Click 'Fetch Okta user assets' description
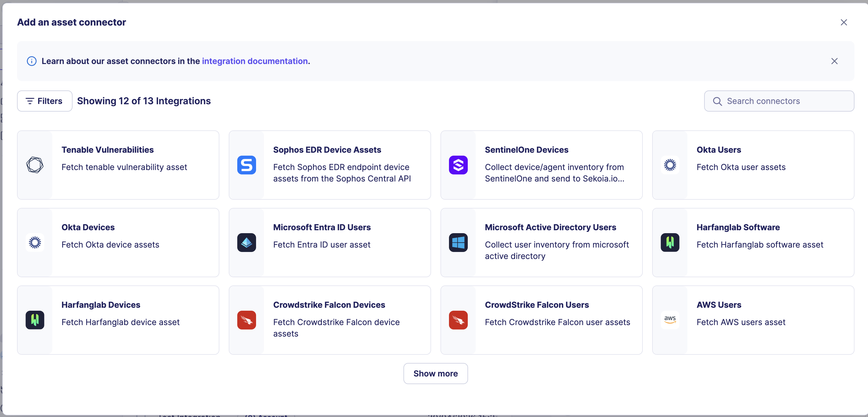This screenshot has height=417, width=868. pyautogui.click(x=741, y=167)
